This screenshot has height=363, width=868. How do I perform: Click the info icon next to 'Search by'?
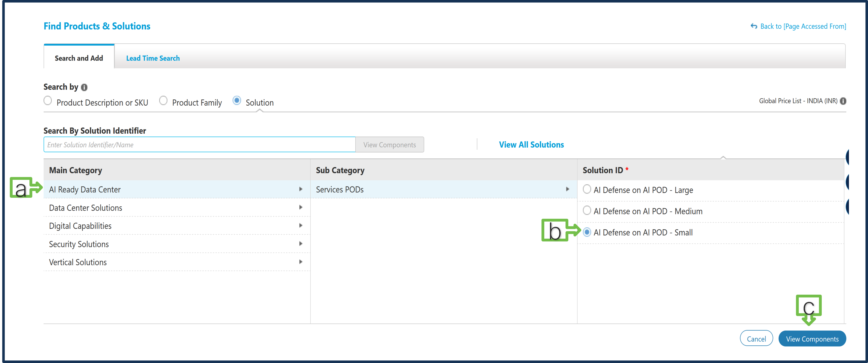click(x=84, y=87)
